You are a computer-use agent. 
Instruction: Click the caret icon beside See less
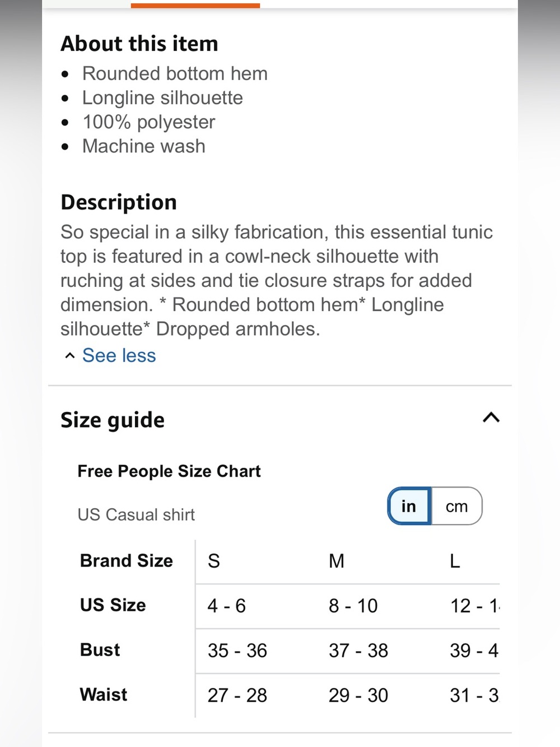(x=69, y=356)
